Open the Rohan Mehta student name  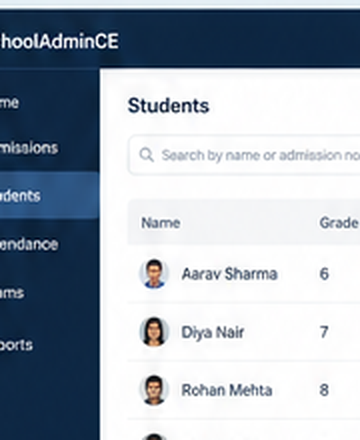point(227,390)
